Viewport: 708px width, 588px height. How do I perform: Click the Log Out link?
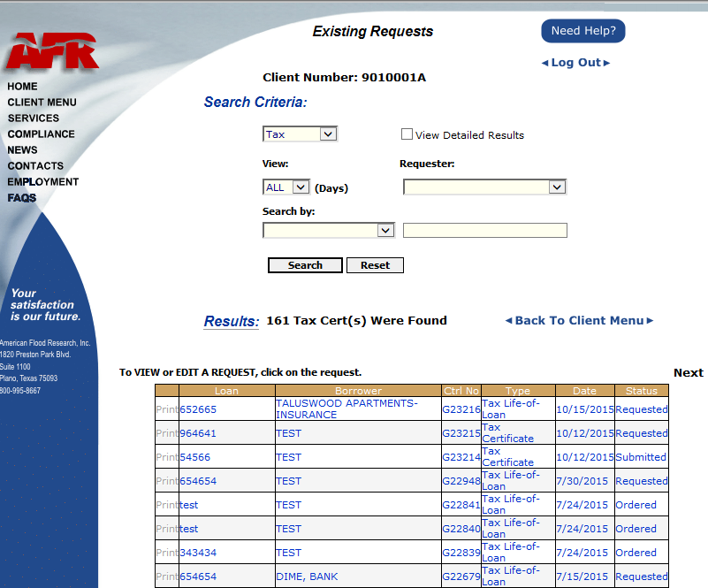tap(575, 62)
